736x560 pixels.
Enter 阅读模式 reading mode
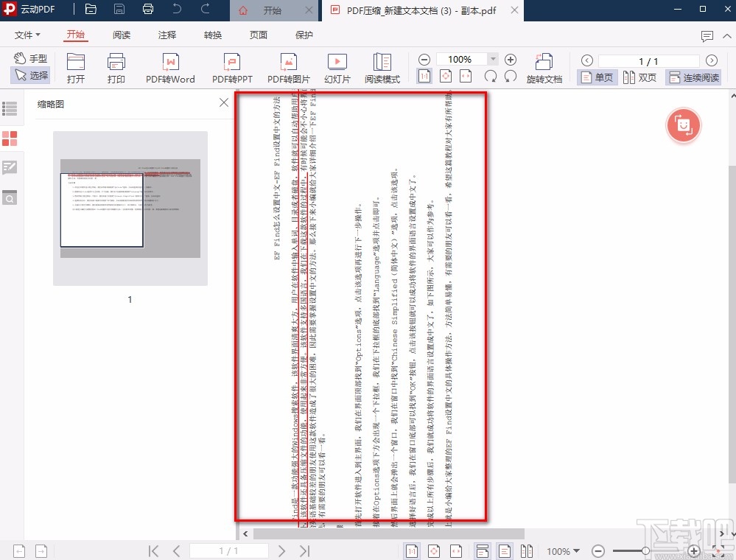[382, 69]
